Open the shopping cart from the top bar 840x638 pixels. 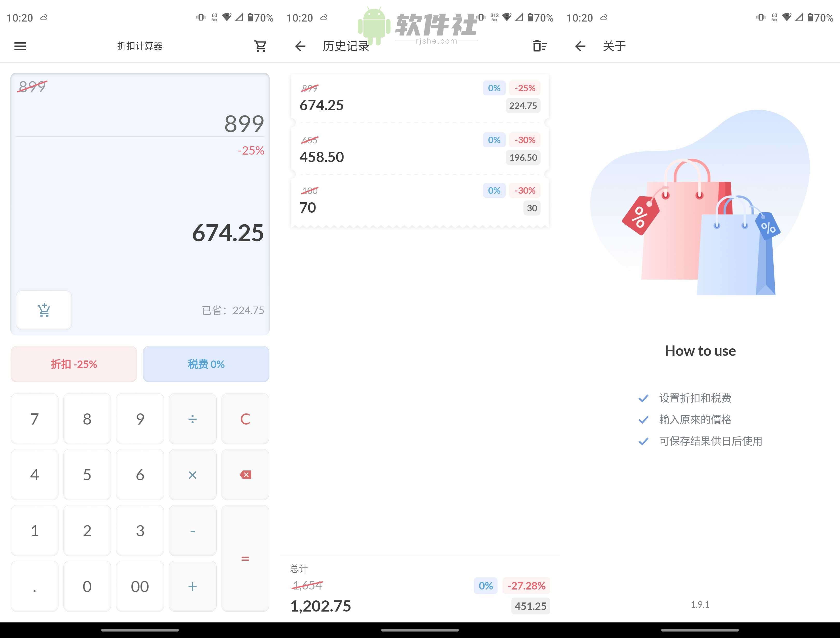point(260,46)
